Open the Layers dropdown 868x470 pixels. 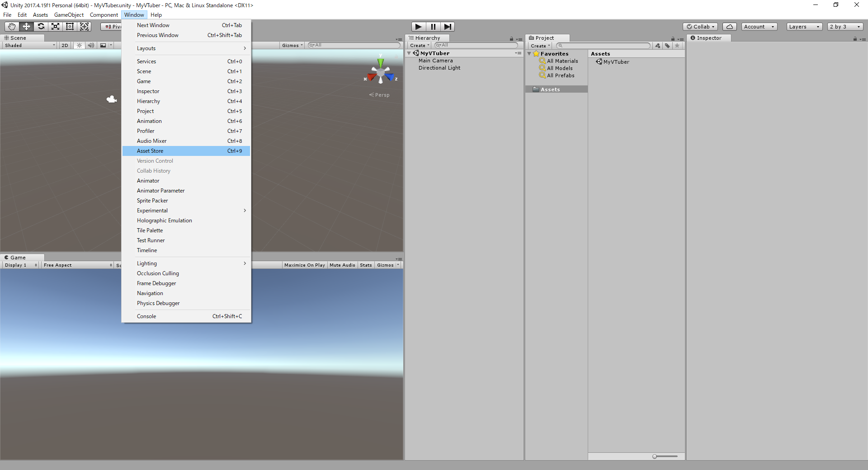804,27
